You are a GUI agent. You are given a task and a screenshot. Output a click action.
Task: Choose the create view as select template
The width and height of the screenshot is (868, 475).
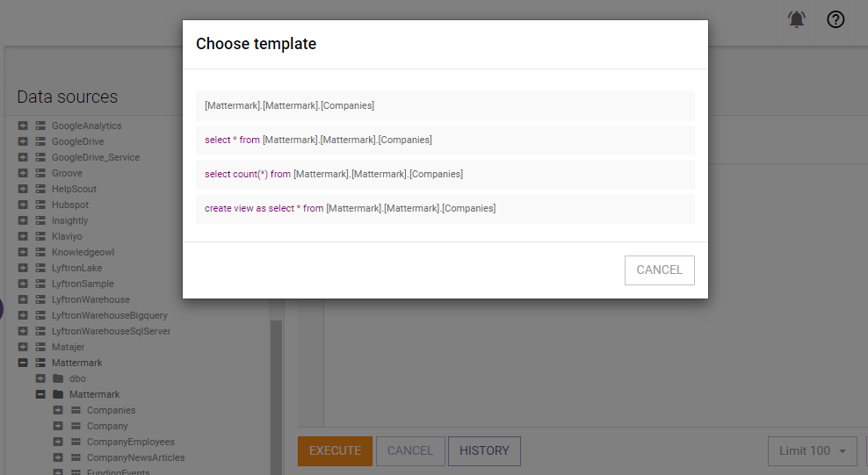pyautogui.click(x=445, y=208)
